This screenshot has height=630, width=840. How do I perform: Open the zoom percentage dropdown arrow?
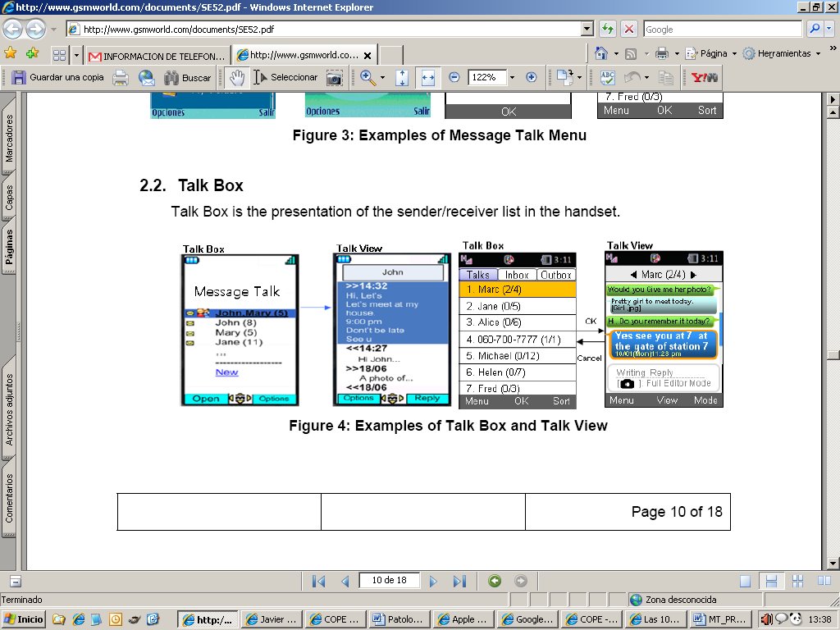tap(512, 78)
